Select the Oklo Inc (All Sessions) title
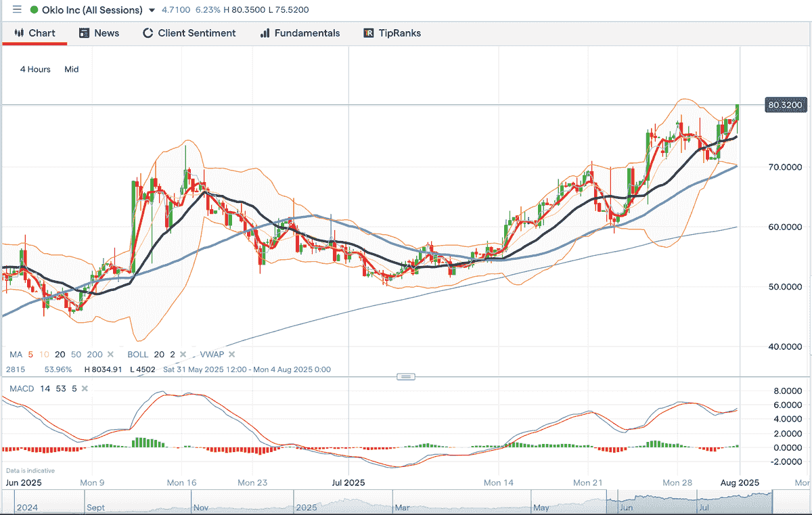The image size is (812, 515). (92, 10)
